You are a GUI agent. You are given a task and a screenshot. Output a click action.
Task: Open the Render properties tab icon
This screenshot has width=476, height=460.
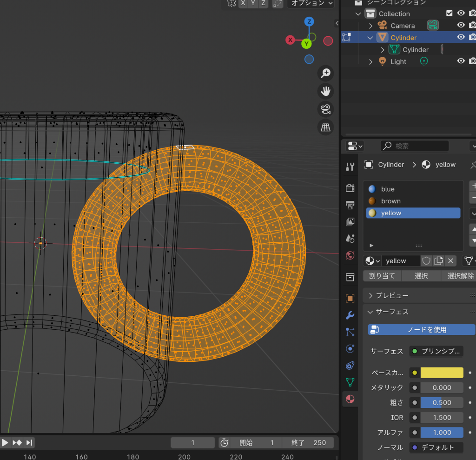click(350, 188)
